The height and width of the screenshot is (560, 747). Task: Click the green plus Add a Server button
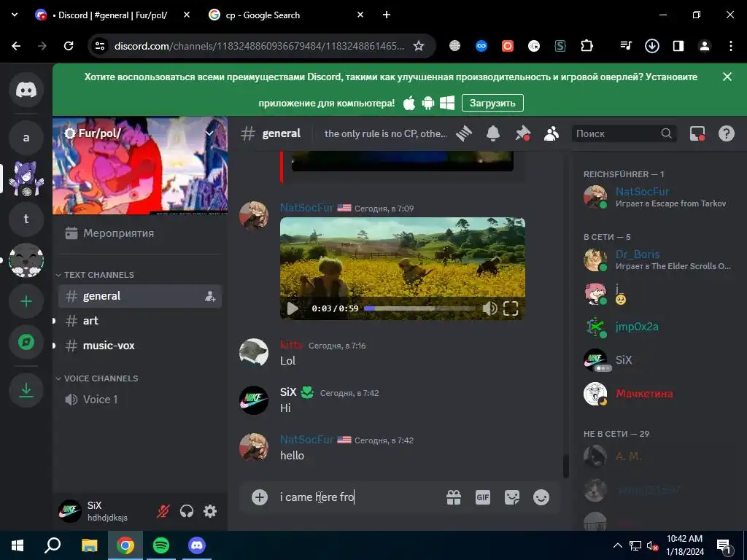pyautogui.click(x=26, y=301)
